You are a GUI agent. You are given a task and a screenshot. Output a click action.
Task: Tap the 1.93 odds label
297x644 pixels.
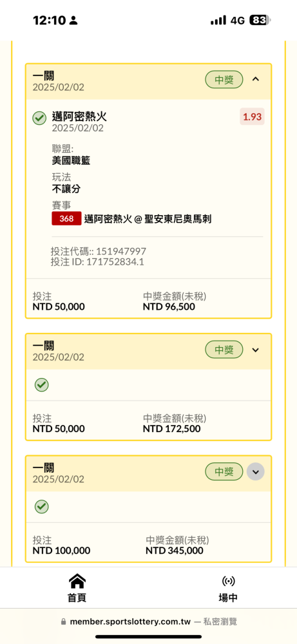tap(252, 117)
